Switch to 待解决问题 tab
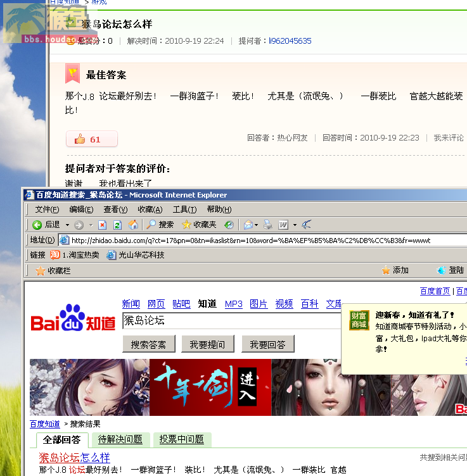This screenshot has height=476, width=467. point(120,439)
